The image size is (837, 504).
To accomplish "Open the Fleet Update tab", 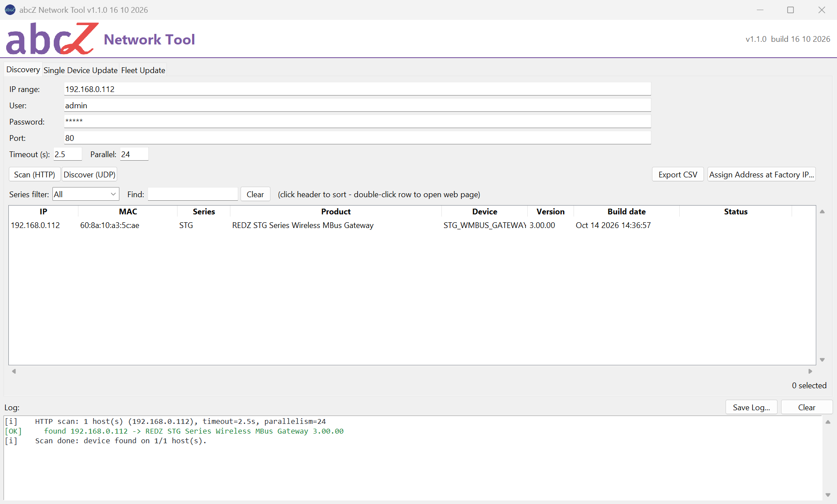I will coord(143,70).
